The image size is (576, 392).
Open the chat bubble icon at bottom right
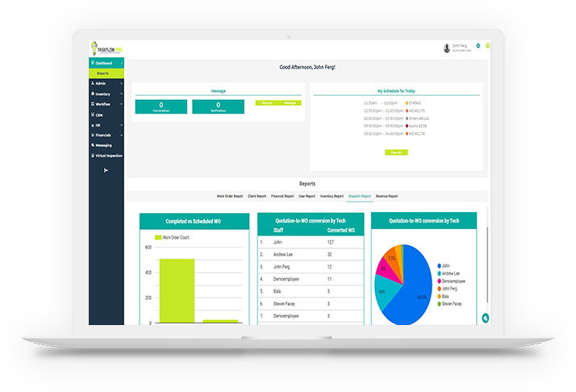click(485, 318)
